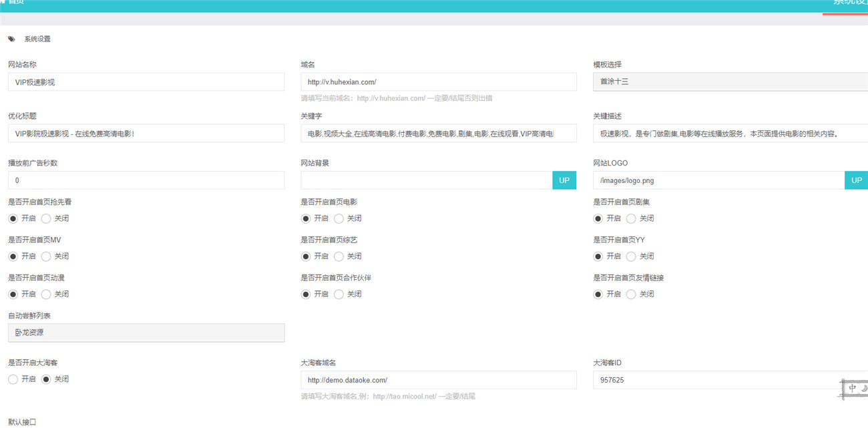
Task: Click the tag icon next to 系统设置 heading
Action: click(x=11, y=38)
